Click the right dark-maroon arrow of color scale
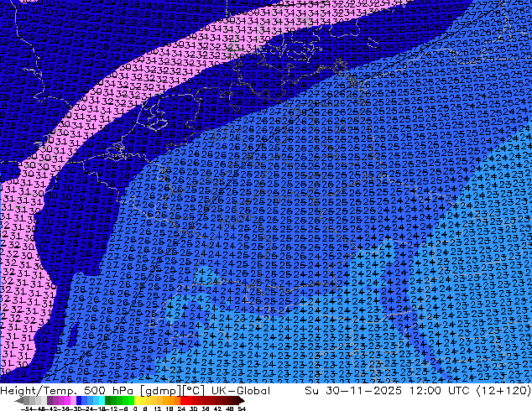This screenshot has width=532, height=411. 241,401
